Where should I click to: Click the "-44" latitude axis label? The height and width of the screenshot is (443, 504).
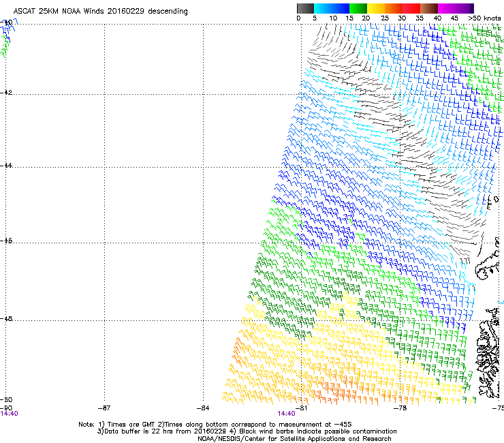6,166
